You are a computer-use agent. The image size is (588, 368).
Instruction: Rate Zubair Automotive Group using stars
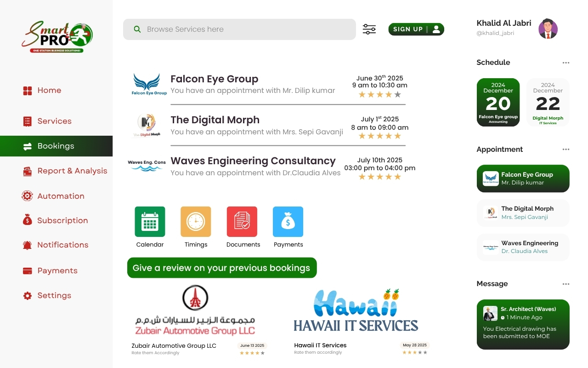(252, 353)
